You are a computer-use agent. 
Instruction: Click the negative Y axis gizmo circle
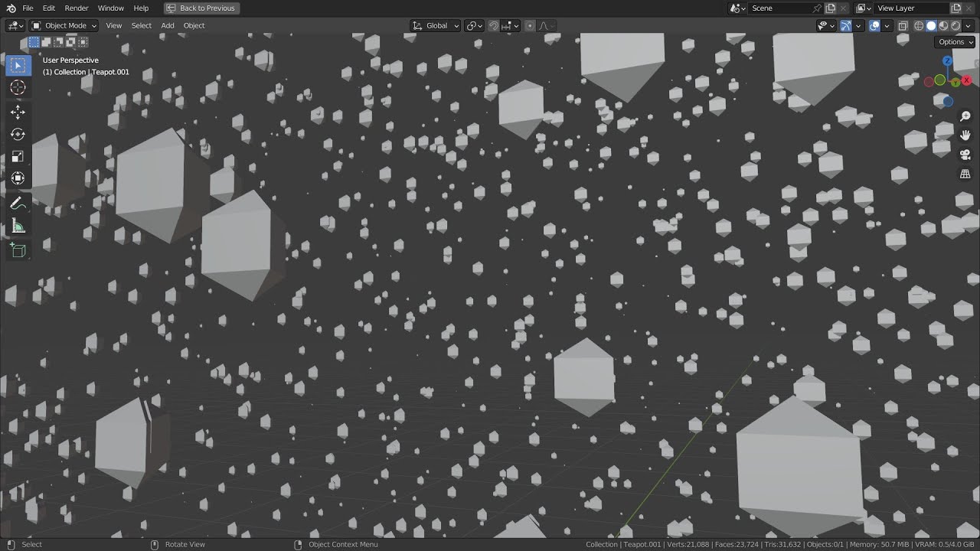point(939,80)
